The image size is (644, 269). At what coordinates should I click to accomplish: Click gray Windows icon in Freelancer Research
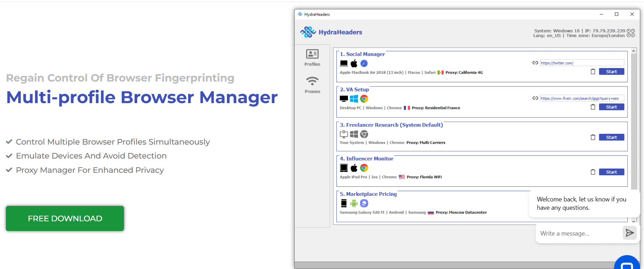click(x=354, y=134)
